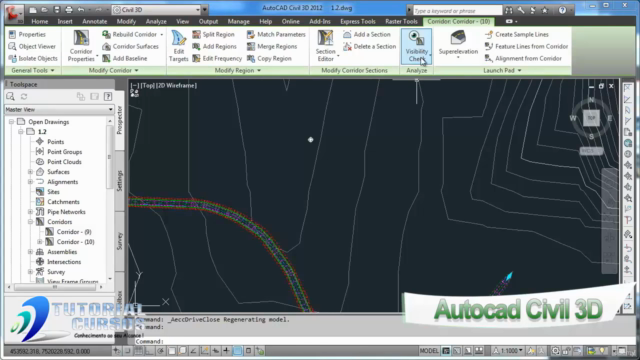Open the Analyze ribbon tab
Viewport: 640px width, 360px height.
(x=156, y=21)
